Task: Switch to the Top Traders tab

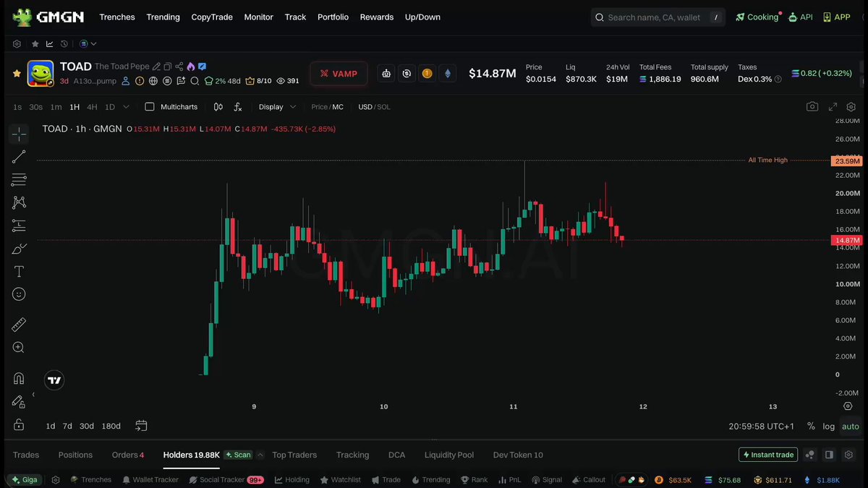Action: [x=294, y=455]
